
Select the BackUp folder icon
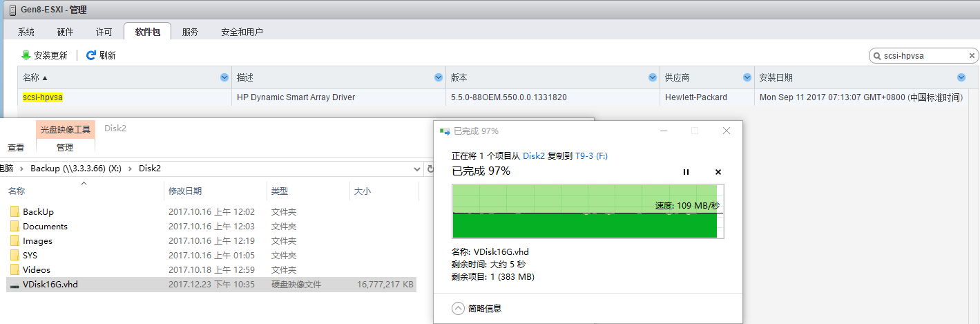pyautogui.click(x=15, y=212)
